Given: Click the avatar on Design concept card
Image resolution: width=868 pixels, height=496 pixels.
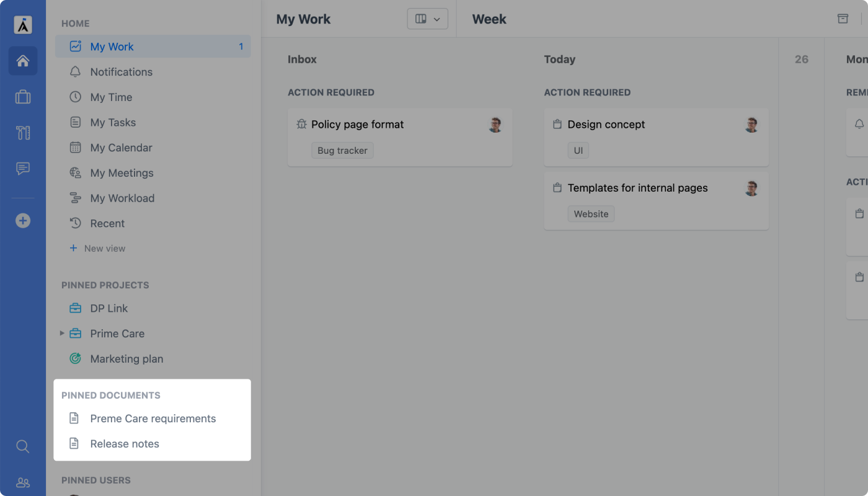Looking at the screenshot, I should click(x=751, y=125).
